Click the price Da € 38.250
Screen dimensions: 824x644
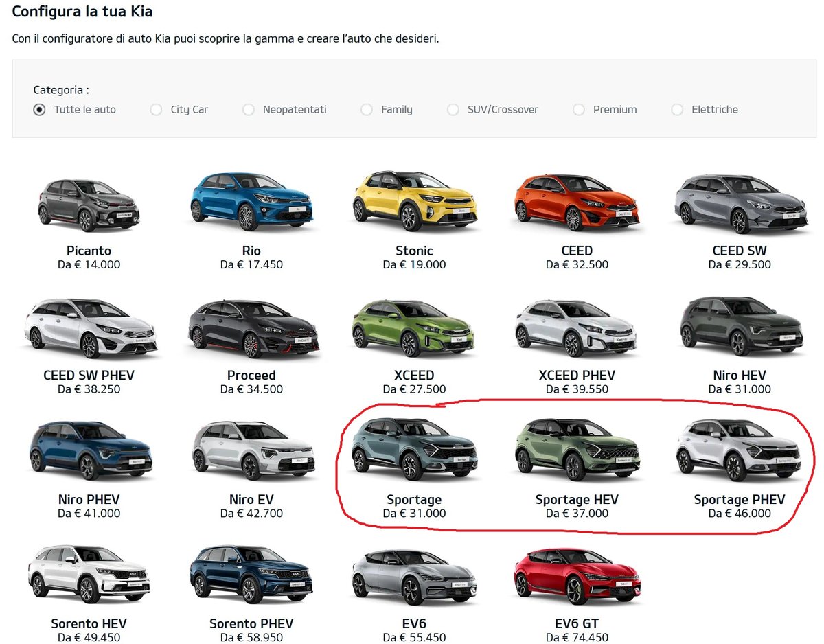pyautogui.click(x=89, y=389)
